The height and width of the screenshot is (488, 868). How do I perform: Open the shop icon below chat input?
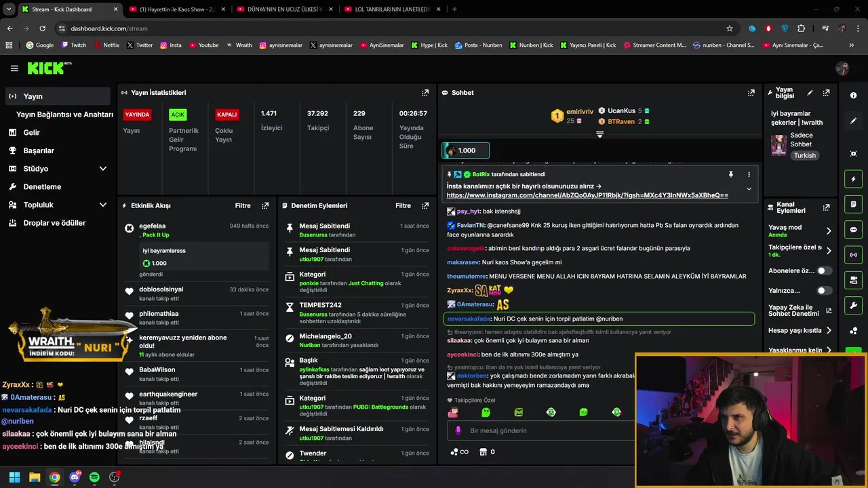(484, 452)
